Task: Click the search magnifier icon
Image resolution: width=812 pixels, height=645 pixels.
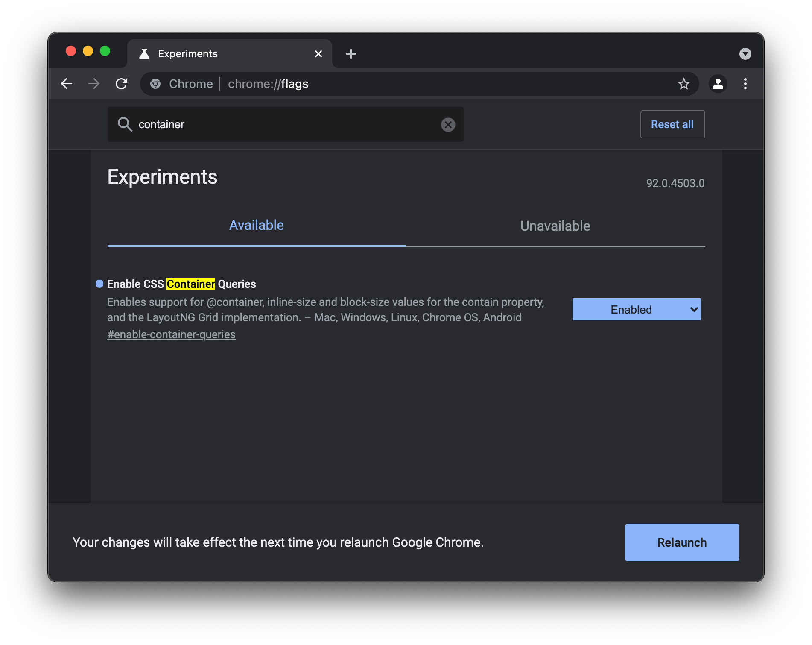Action: pos(125,124)
